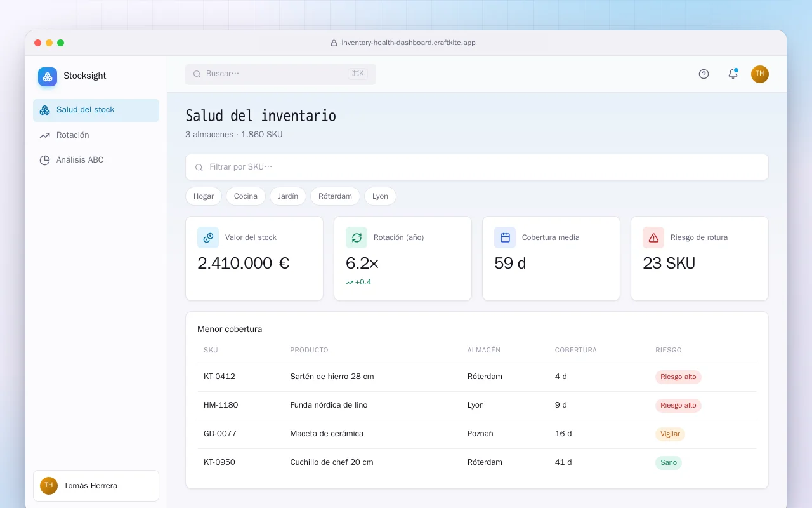Go to the Rotación section

coord(96,135)
